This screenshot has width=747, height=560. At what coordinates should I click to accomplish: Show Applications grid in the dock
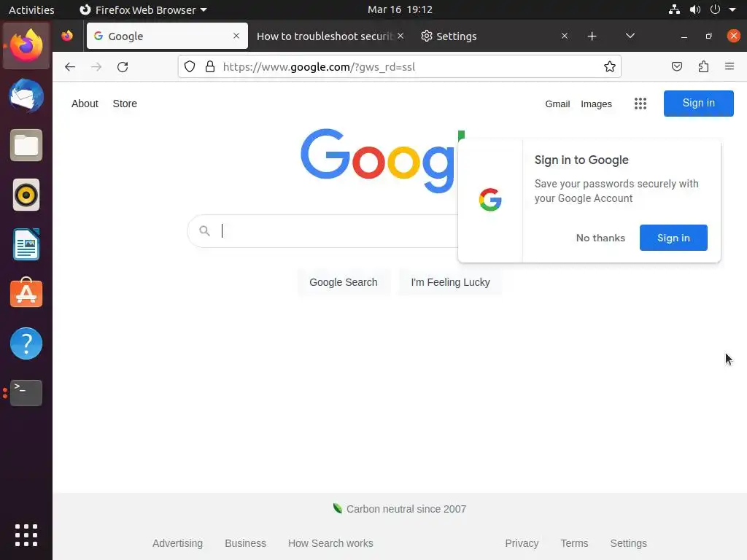click(x=26, y=535)
